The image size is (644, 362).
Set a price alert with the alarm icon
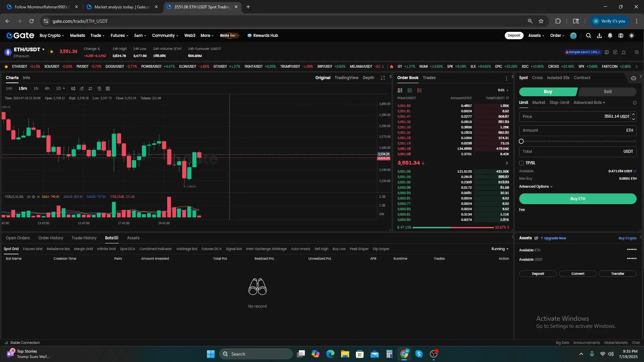point(624,52)
